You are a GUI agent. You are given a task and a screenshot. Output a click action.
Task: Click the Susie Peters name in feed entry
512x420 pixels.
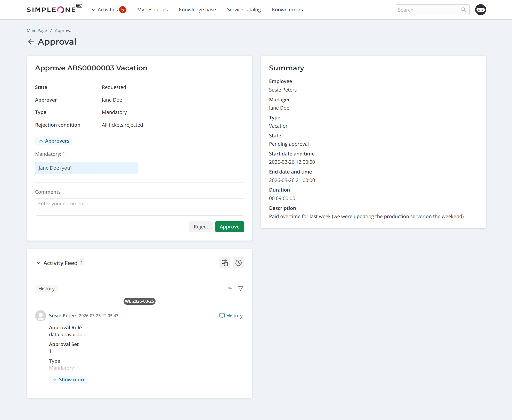tap(63, 316)
